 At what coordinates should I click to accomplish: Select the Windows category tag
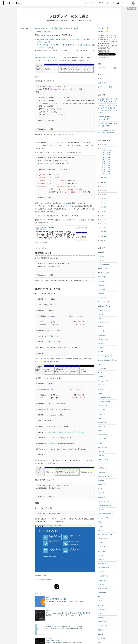(x=38, y=32)
